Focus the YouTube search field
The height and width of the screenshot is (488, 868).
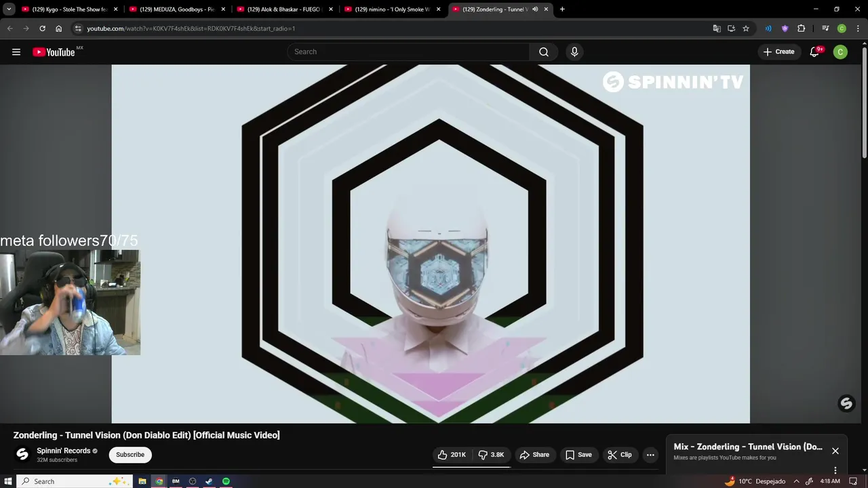(408, 52)
